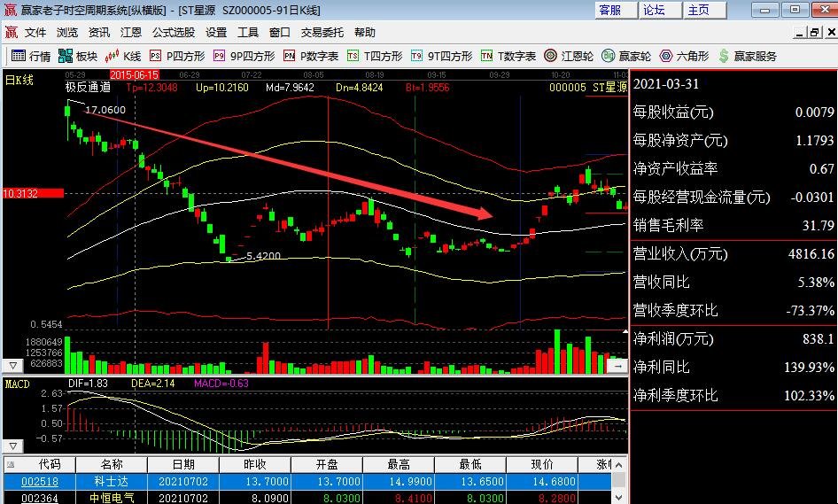Sort by the 昨收 column header
Viewport: 838px width, 504px height.
255,464
